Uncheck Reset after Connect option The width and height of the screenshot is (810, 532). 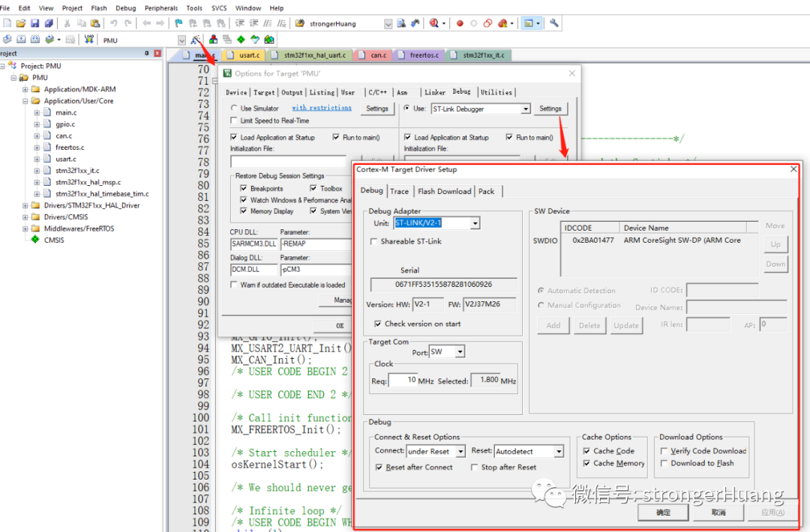click(379, 467)
